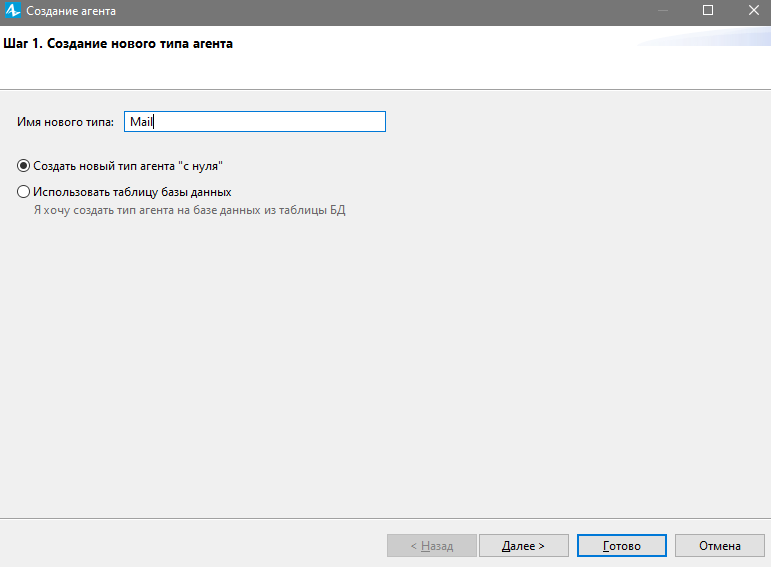The width and height of the screenshot is (771, 567).
Task: Click the Я хочу создать тип агента description text
Action: pos(189,210)
